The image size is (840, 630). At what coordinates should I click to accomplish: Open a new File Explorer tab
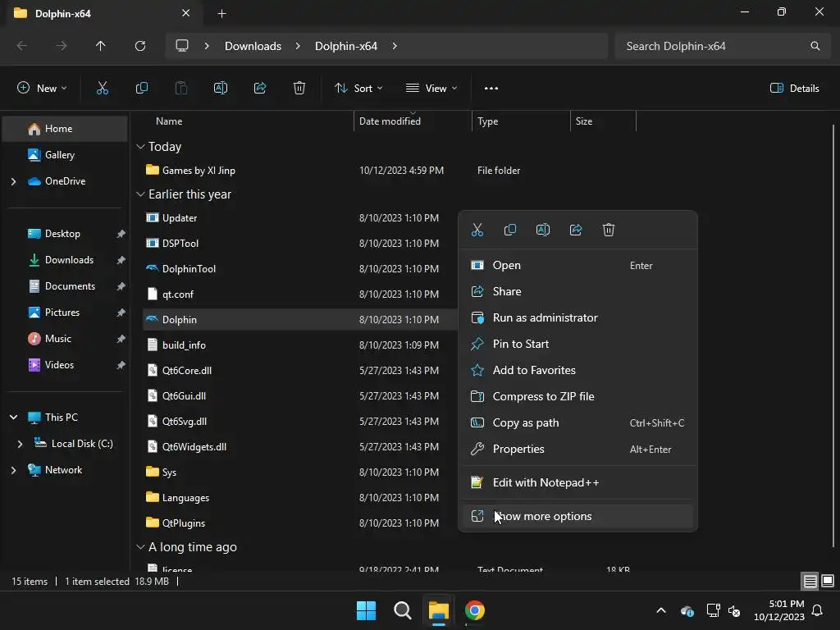[x=221, y=13]
